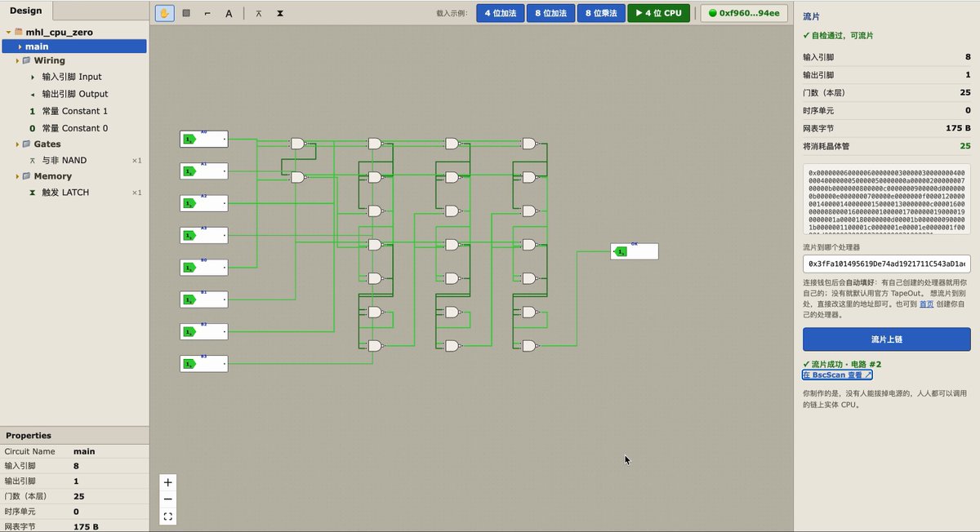
Task: Select the NAND gate toolbar icon
Action: pos(259,13)
